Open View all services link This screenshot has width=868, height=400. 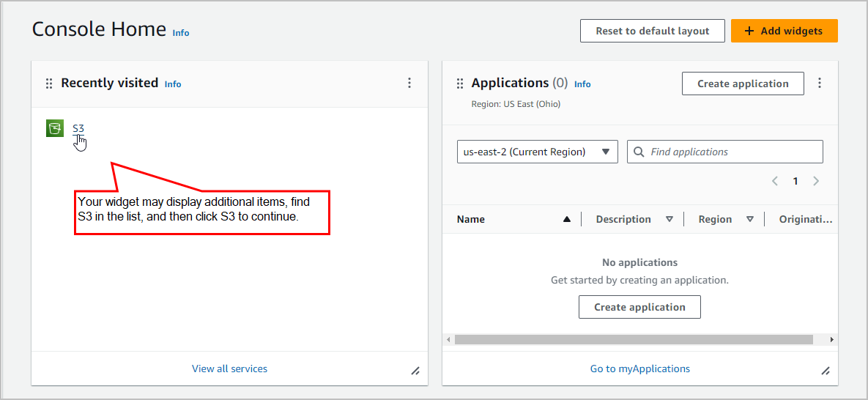pyautogui.click(x=230, y=368)
